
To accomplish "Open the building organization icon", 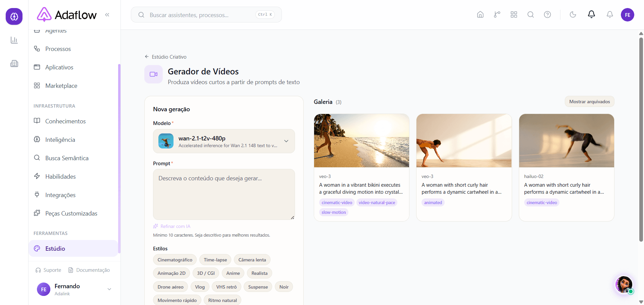I will (14, 64).
